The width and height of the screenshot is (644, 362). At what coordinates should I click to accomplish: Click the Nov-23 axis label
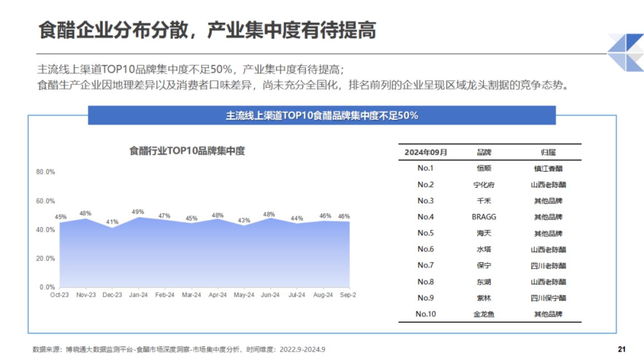pyautogui.click(x=86, y=295)
